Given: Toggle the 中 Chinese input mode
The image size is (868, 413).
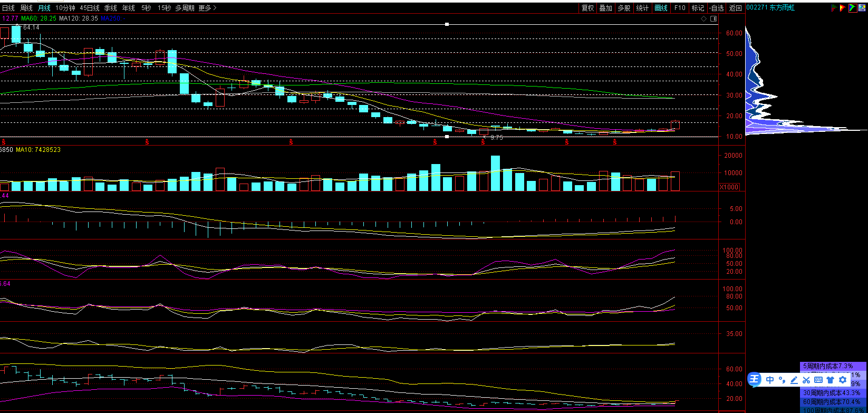Looking at the screenshot, I should point(770,380).
